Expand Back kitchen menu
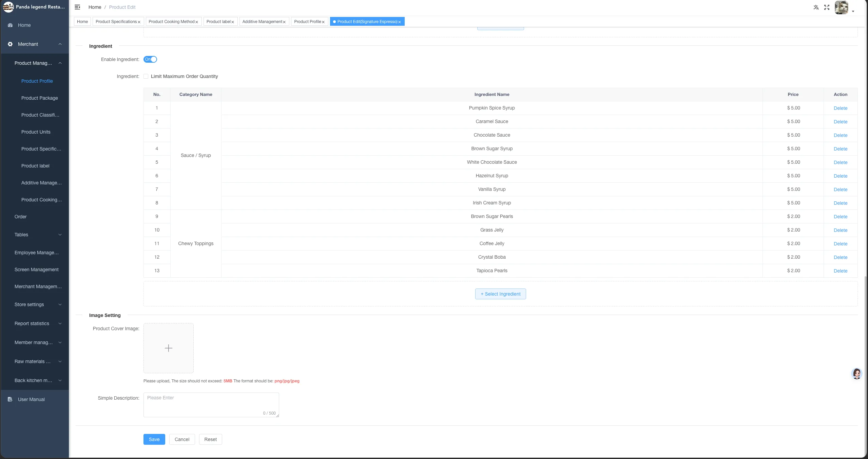Image resolution: width=868 pixels, height=459 pixels. [60, 380]
